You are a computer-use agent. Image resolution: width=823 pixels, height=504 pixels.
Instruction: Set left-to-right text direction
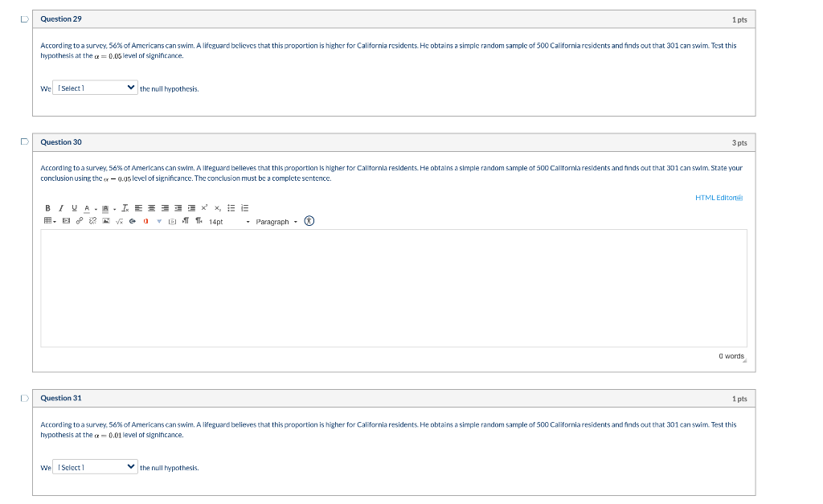[x=186, y=221]
